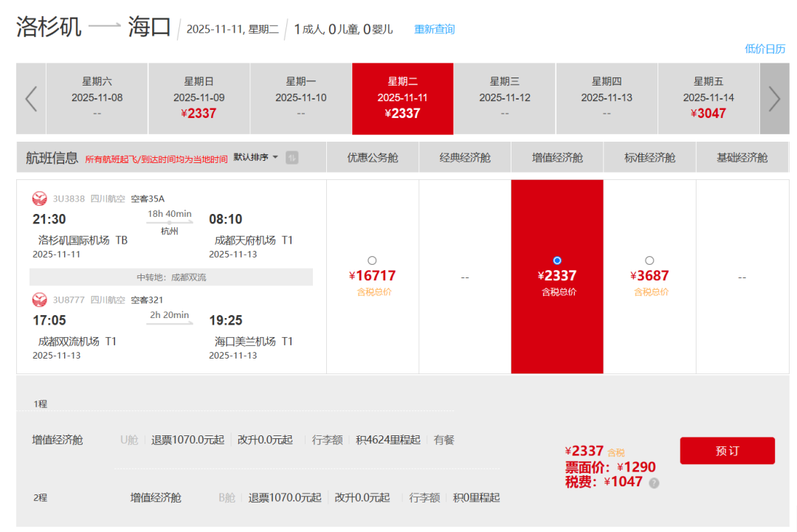
Task: Open the 低价日历 low price calendar
Action: pos(765,49)
